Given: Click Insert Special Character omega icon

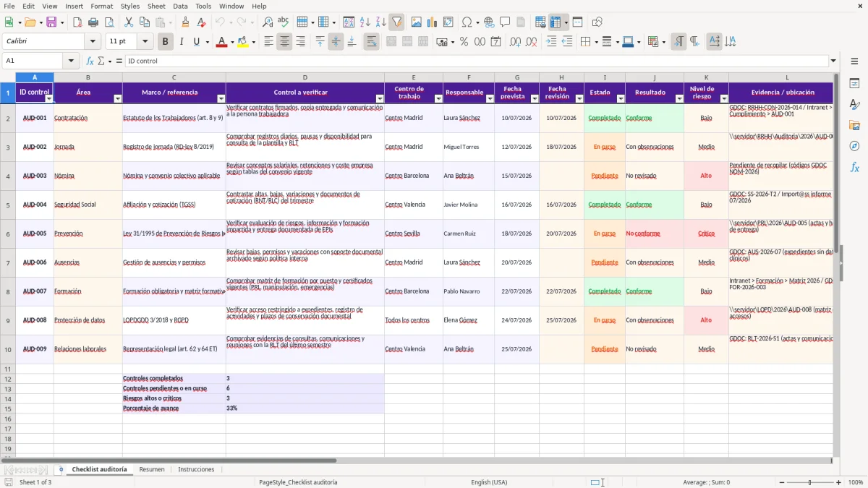Looking at the screenshot, I should click(x=467, y=22).
